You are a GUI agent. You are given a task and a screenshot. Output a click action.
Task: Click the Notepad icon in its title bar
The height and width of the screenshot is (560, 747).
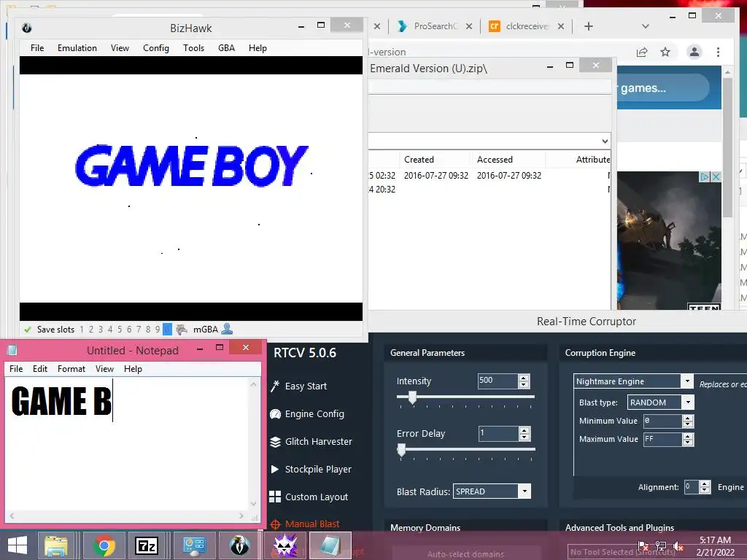[12, 351]
